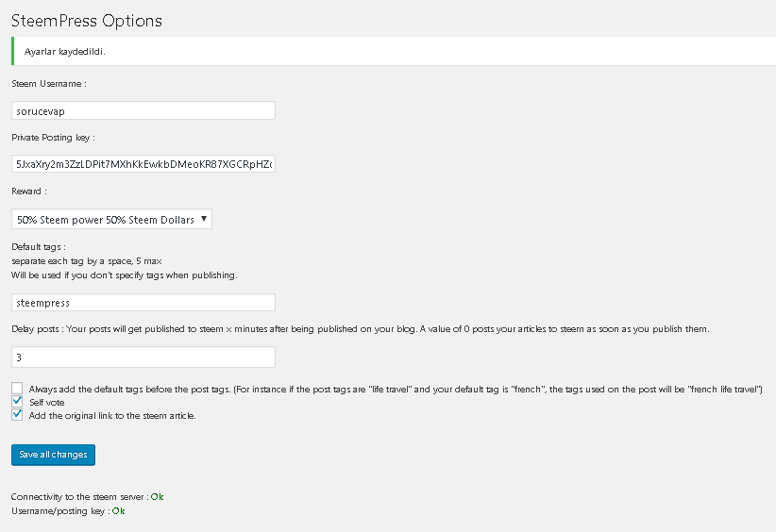Focus the Private Posting key field
776x532 pixels.
coord(143,164)
